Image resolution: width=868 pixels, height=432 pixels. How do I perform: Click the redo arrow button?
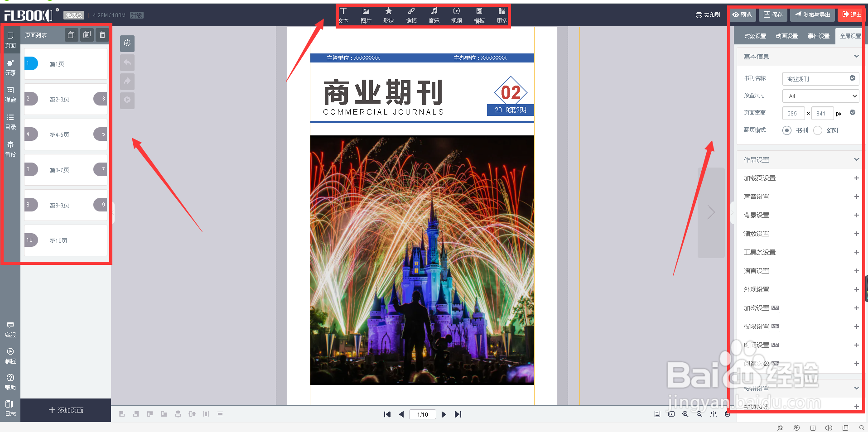pos(127,81)
